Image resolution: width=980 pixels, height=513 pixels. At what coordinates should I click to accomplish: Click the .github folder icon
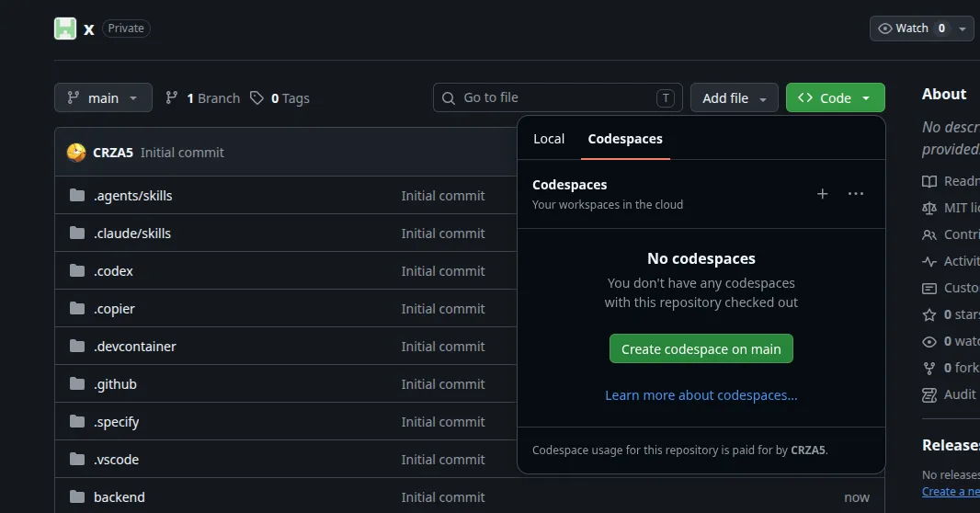(77, 383)
